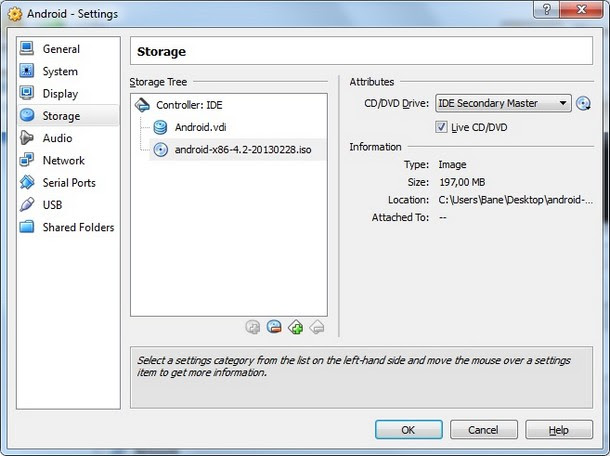Click the Network computers icon

(27, 160)
